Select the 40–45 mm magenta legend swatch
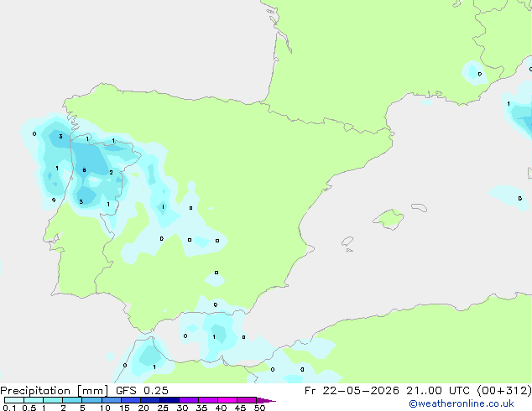 [227, 400]
